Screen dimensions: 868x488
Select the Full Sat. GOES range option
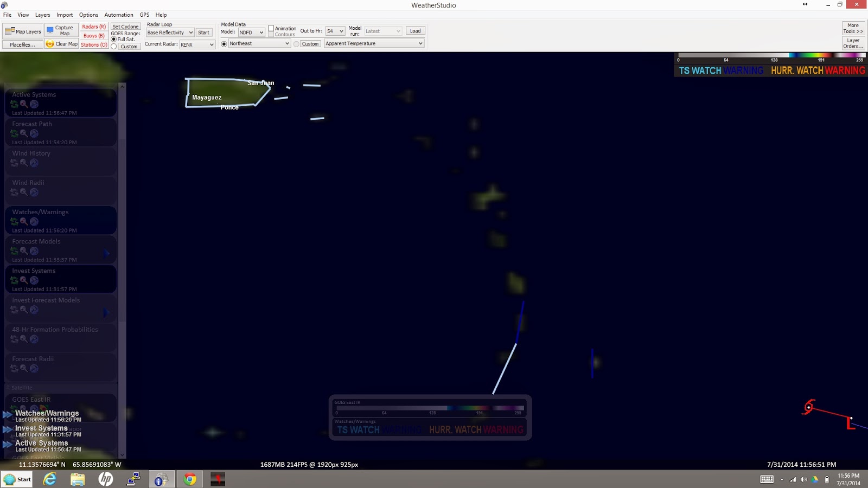[114, 40]
